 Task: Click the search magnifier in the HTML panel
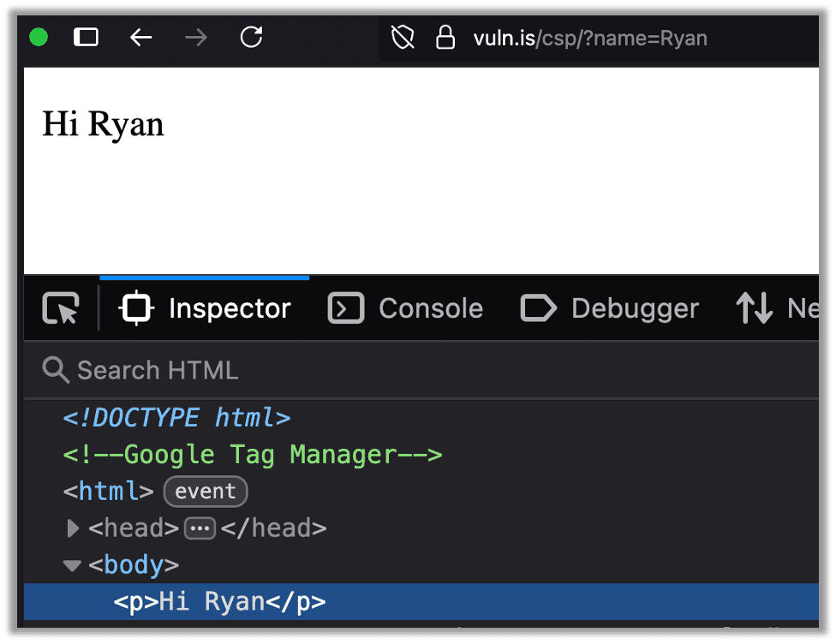pyautogui.click(x=55, y=370)
